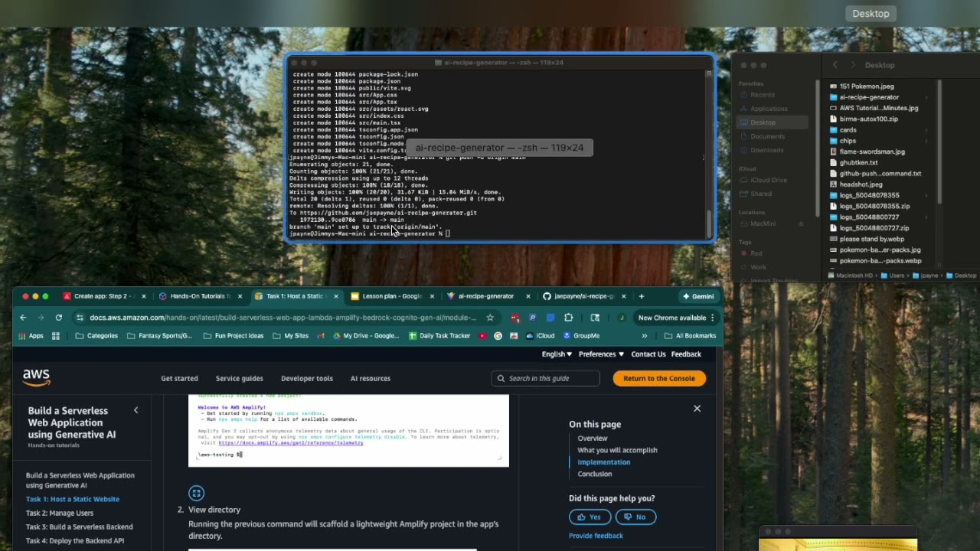Open 'Task 3: Build a Serverless Backend'
Screen dimensions: 980x551
pos(80,527)
